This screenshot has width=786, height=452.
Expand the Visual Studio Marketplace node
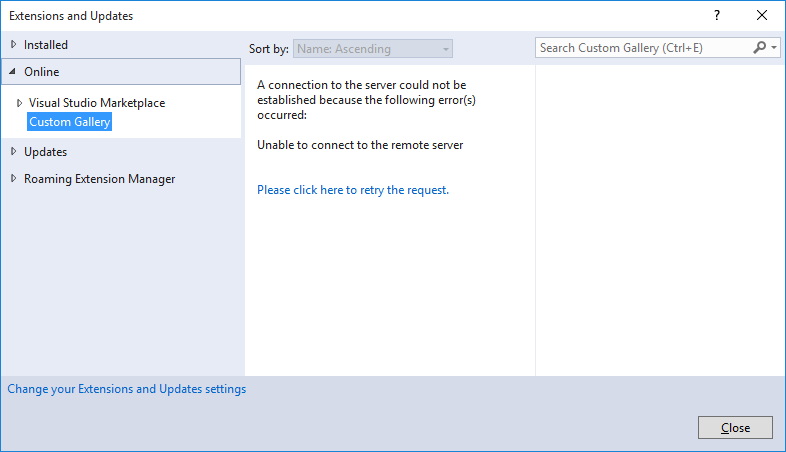click(x=19, y=103)
